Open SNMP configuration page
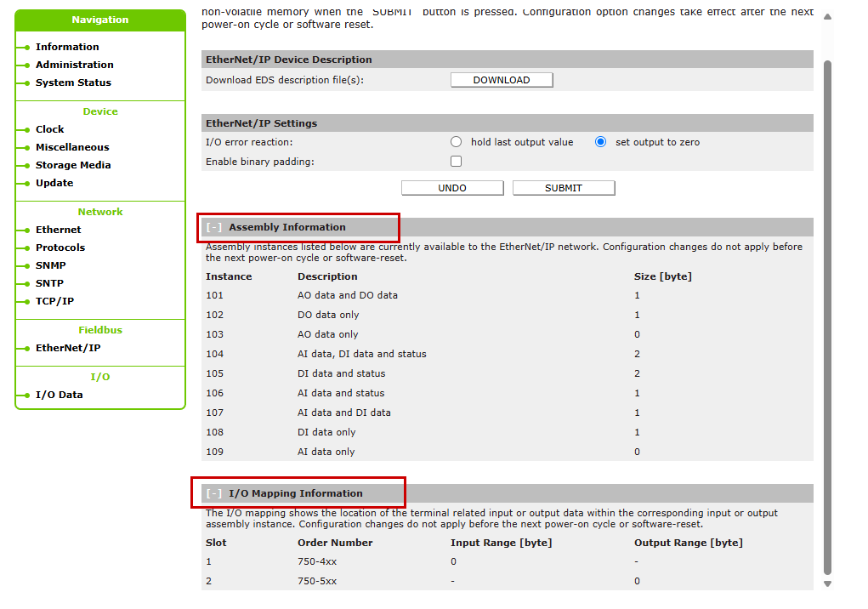This screenshot has width=868, height=609. [50, 265]
